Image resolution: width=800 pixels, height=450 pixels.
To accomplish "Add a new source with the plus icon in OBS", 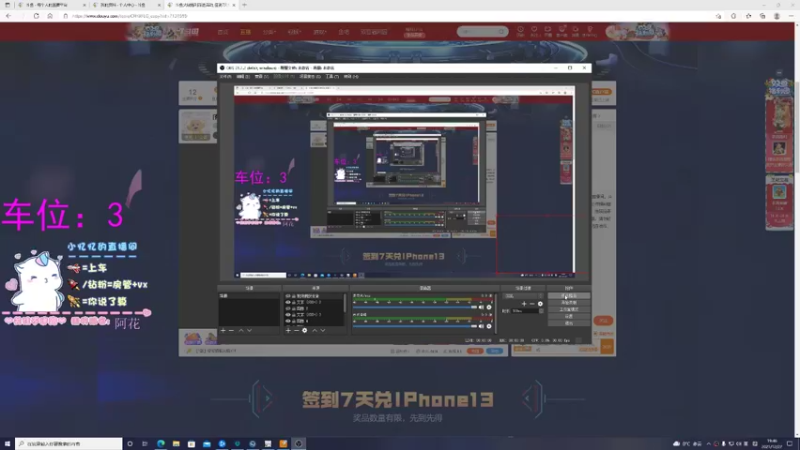I will (288, 331).
